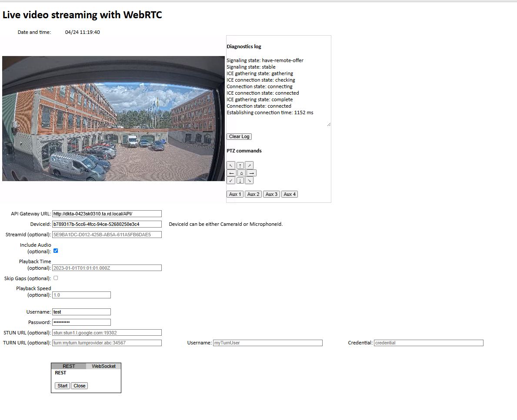Select the 'PTZ commands' heading
The image size is (517, 420).
point(244,151)
